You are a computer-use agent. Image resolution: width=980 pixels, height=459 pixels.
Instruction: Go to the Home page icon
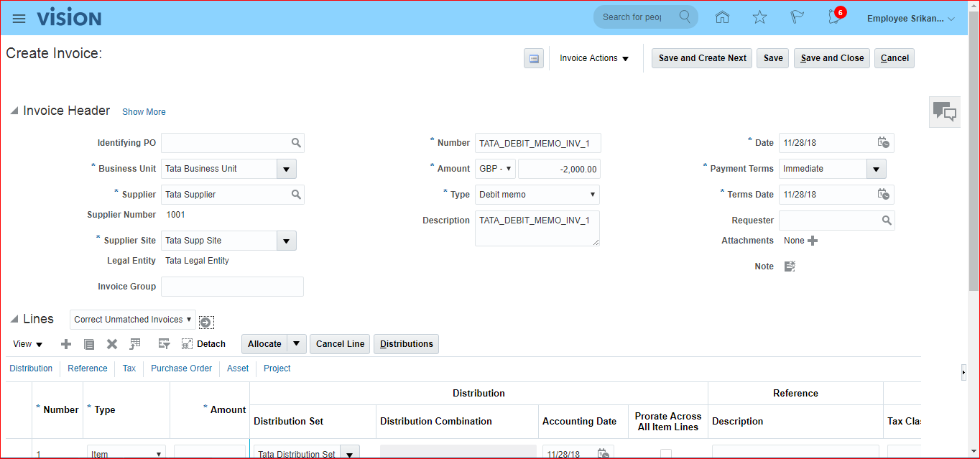click(722, 17)
